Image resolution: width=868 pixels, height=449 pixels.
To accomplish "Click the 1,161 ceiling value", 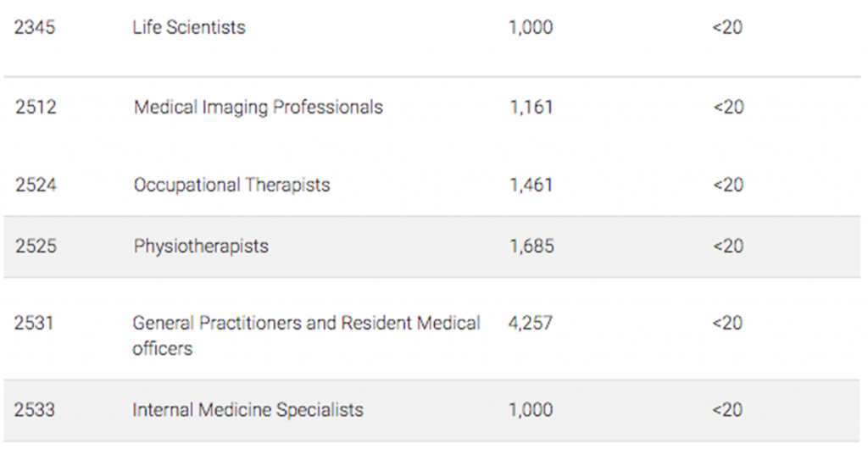I will tap(531, 108).
